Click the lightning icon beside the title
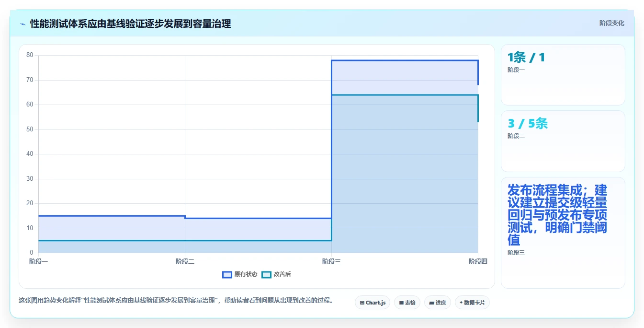The width and height of the screenshot is (644, 328). (x=23, y=24)
